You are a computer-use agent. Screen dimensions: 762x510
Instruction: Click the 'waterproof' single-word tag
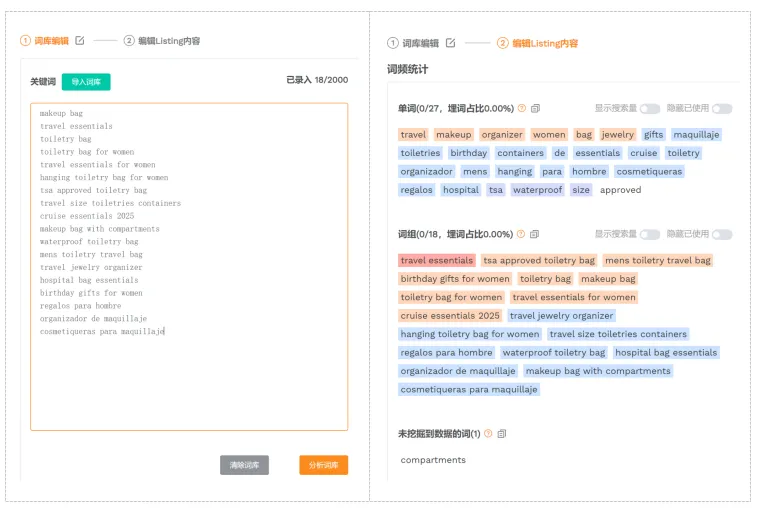tap(538, 190)
